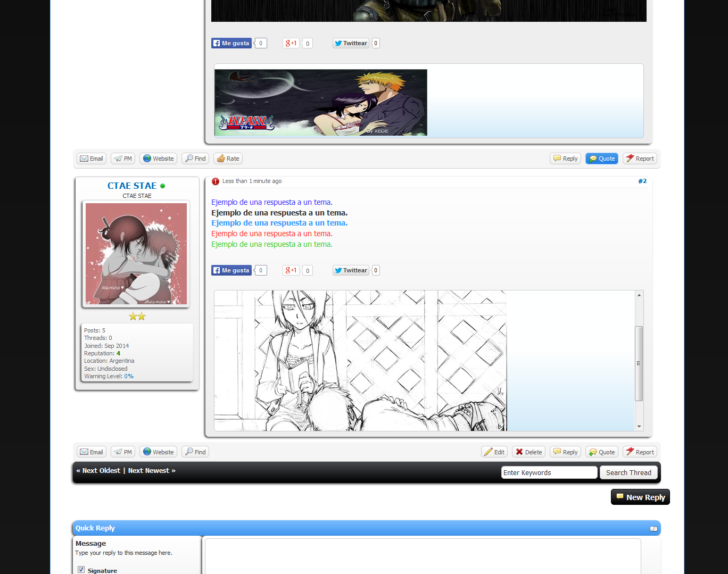The image size is (728, 574).
Task: Click the red post status icon on reply #2
Action: point(216,181)
